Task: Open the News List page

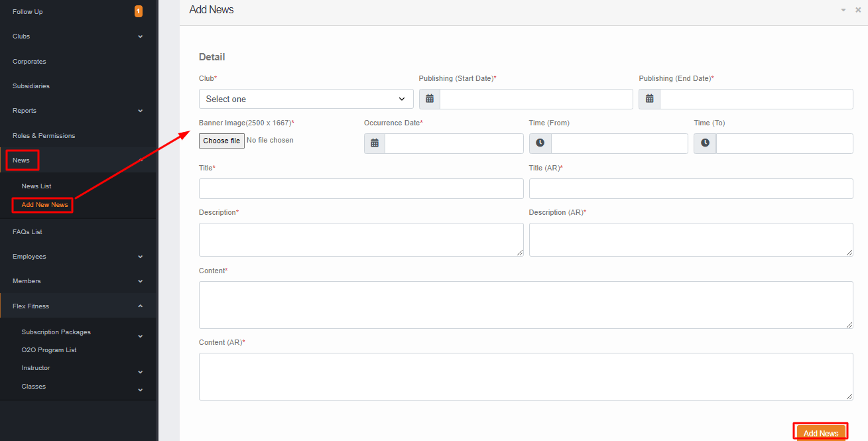Action: [36, 186]
